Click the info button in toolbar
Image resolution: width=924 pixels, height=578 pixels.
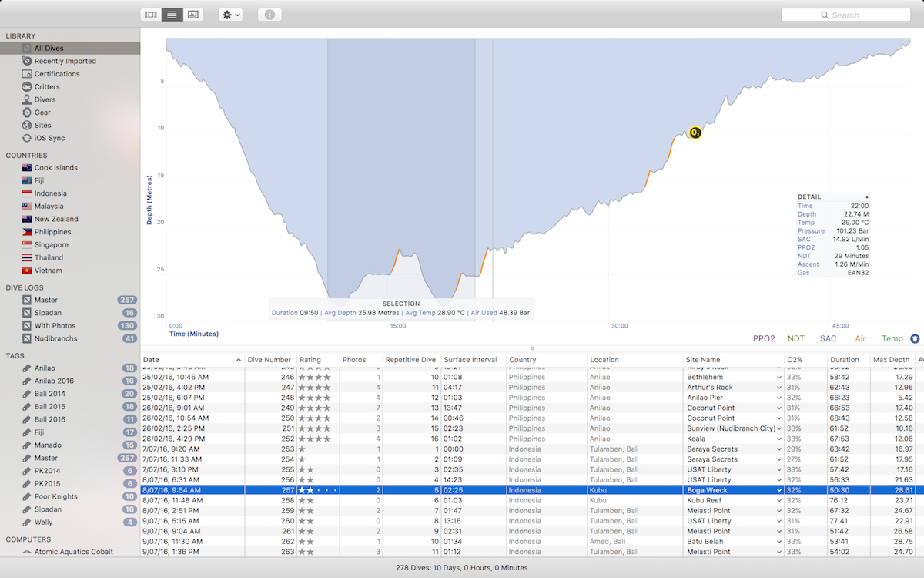[269, 15]
